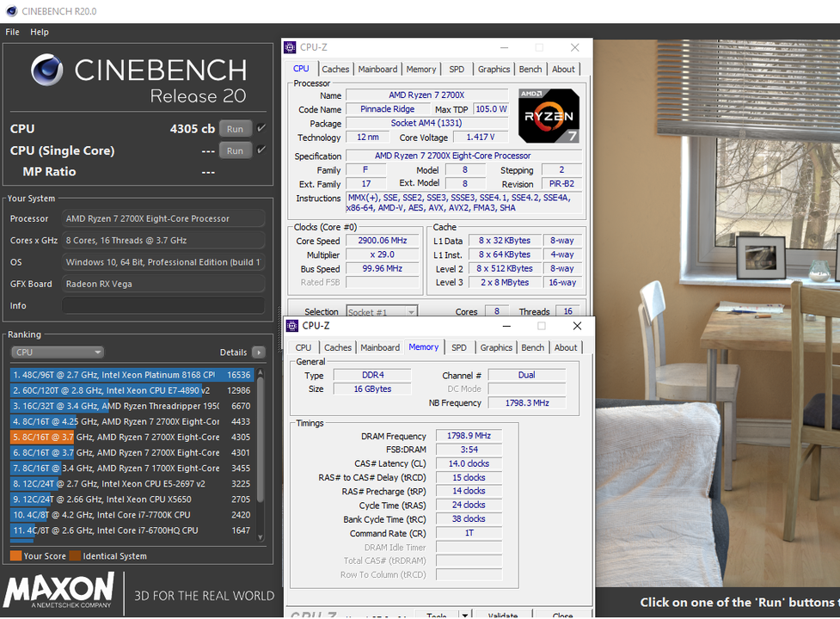This screenshot has width=840, height=619.
Task: Open the Help menu in Cinebench
Action: pyautogui.click(x=39, y=32)
